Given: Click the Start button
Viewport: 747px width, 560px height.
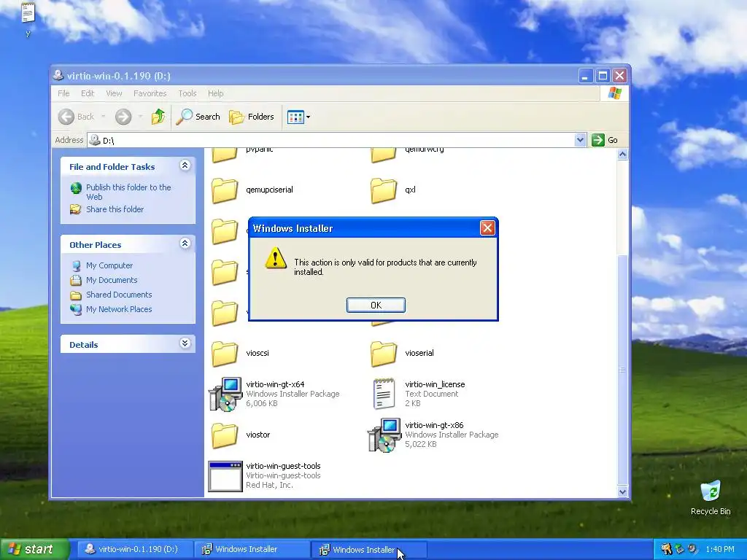Looking at the screenshot, I should click(34, 550).
